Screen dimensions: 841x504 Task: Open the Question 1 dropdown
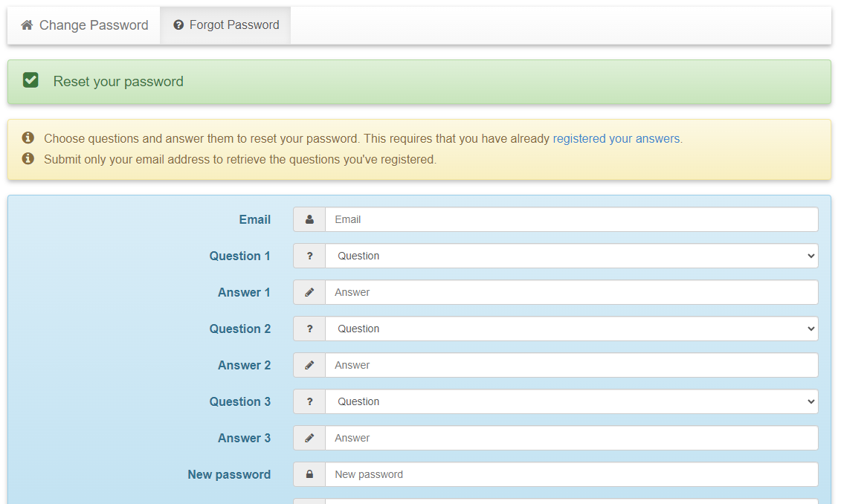coord(571,256)
